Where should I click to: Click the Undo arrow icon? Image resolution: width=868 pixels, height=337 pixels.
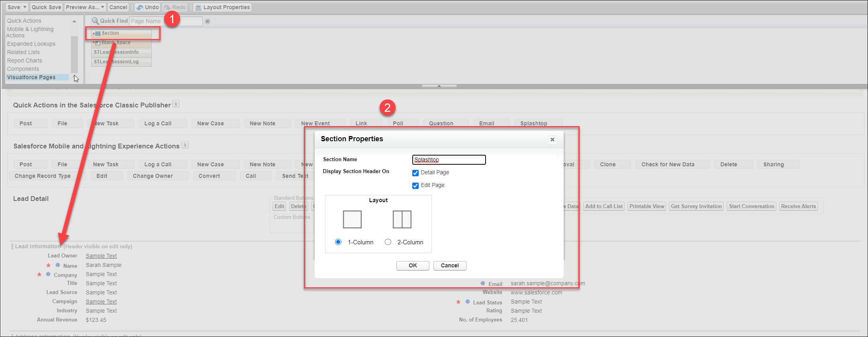tap(140, 8)
